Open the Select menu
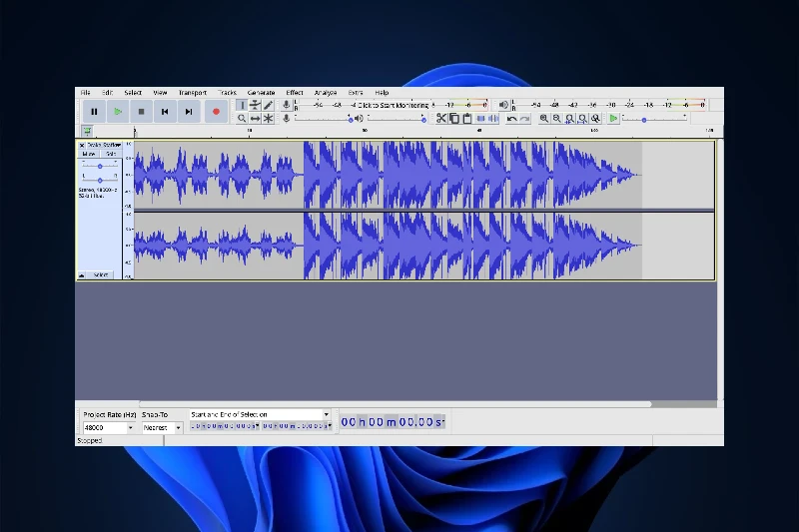The height and width of the screenshot is (532, 799). 133,93
